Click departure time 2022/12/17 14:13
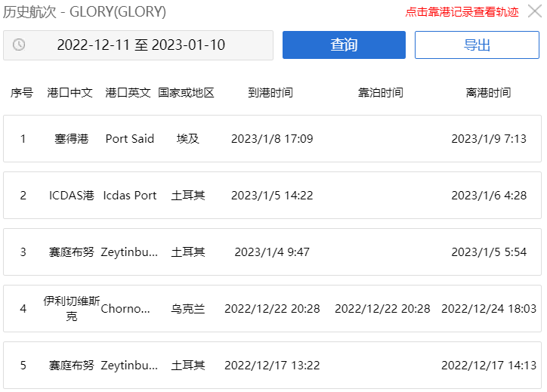547x392 pixels. click(489, 365)
